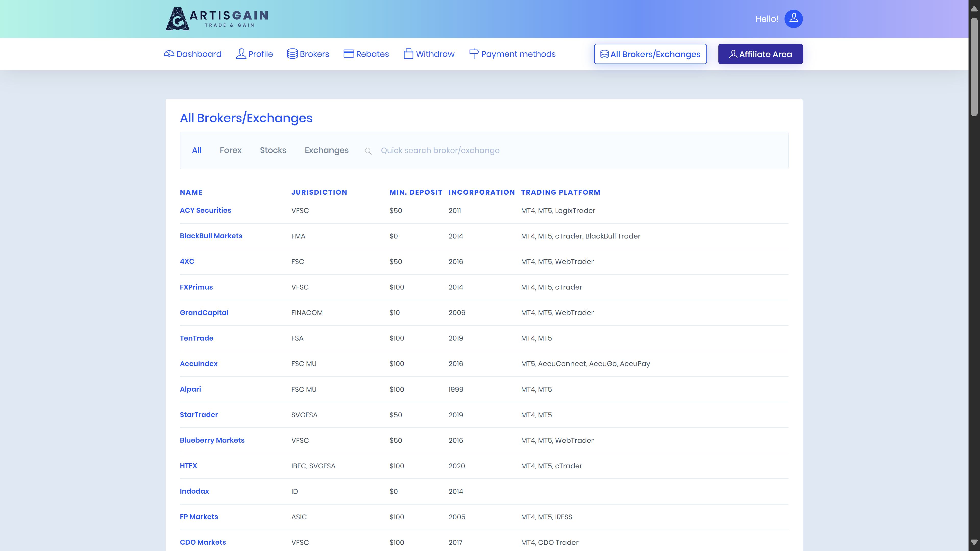The image size is (980, 551).
Task: Click the 1999 incorporation cell
Action: point(456,389)
